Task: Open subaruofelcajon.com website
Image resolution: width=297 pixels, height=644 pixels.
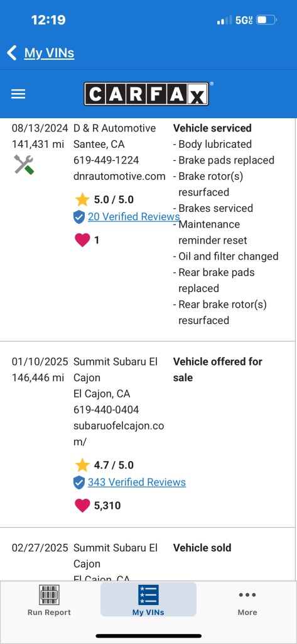Action: click(119, 434)
